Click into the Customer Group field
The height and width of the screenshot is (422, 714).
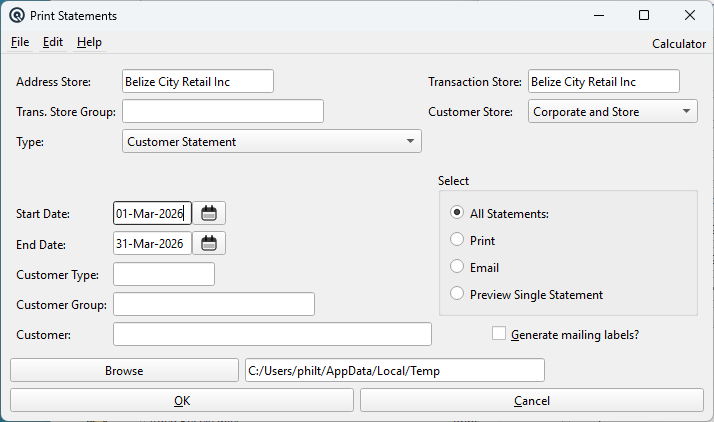[214, 304]
